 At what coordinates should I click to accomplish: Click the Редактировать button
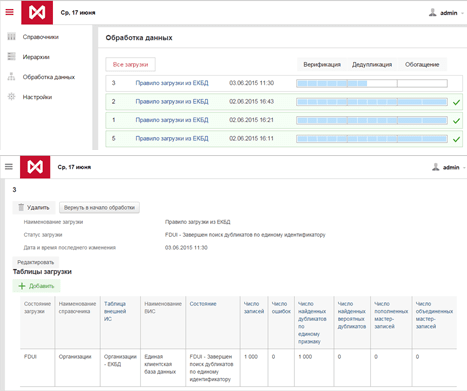[x=35, y=262]
